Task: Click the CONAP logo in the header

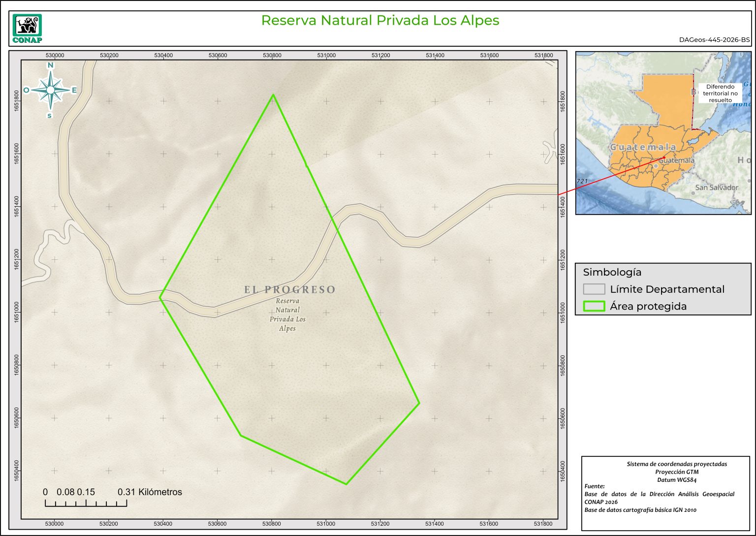Action: pos(27,29)
